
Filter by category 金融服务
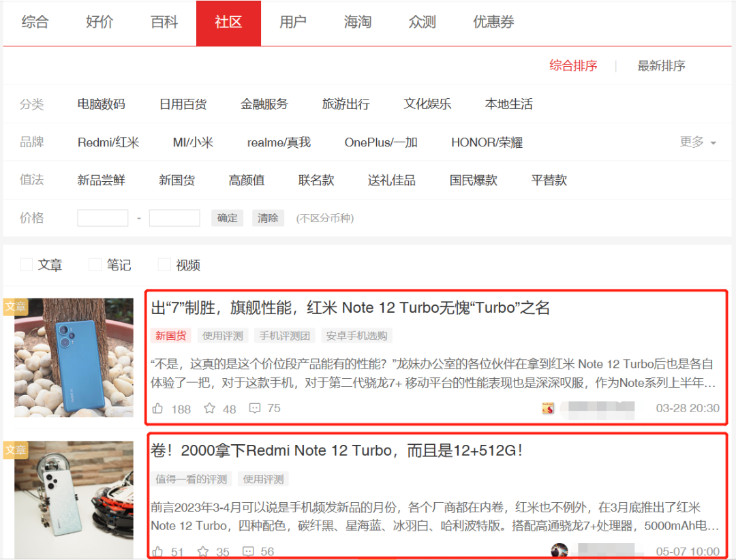[x=264, y=104]
